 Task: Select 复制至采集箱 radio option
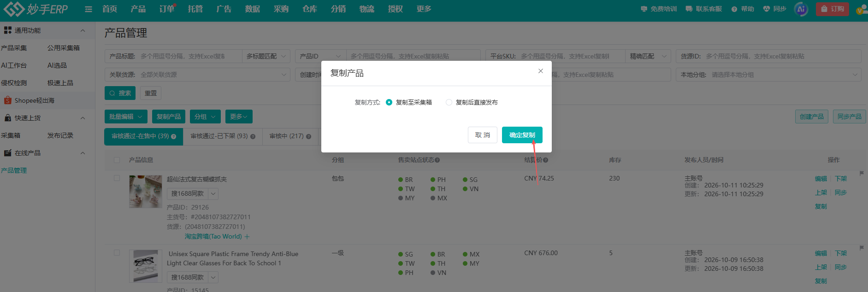[x=389, y=102]
